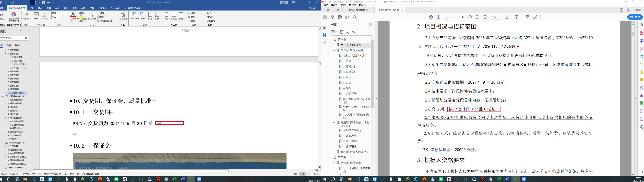Open Windows search on Acrobat-side taskbar
The height and width of the screenshot is (182, 644).
333,179
